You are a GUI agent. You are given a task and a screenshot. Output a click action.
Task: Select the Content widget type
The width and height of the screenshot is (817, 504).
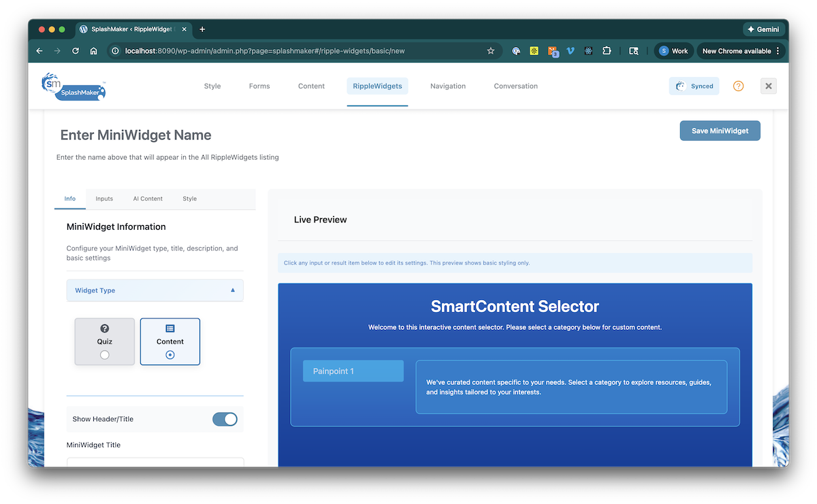170,341
